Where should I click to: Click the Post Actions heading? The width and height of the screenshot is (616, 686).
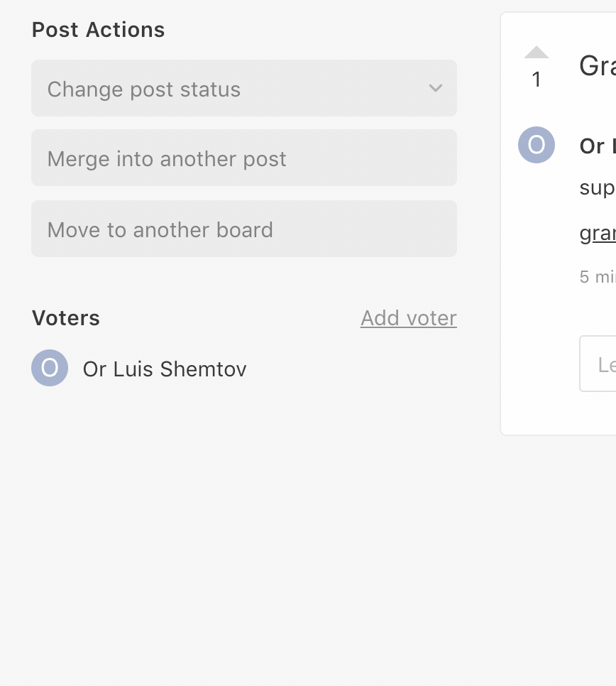pyautogui.click(x=99, y=30)
